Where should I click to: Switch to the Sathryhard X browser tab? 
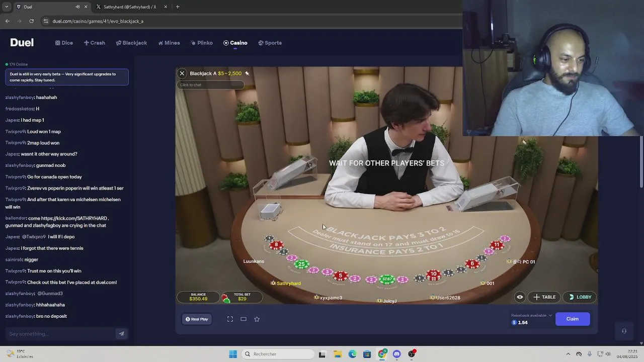[130, 7]
